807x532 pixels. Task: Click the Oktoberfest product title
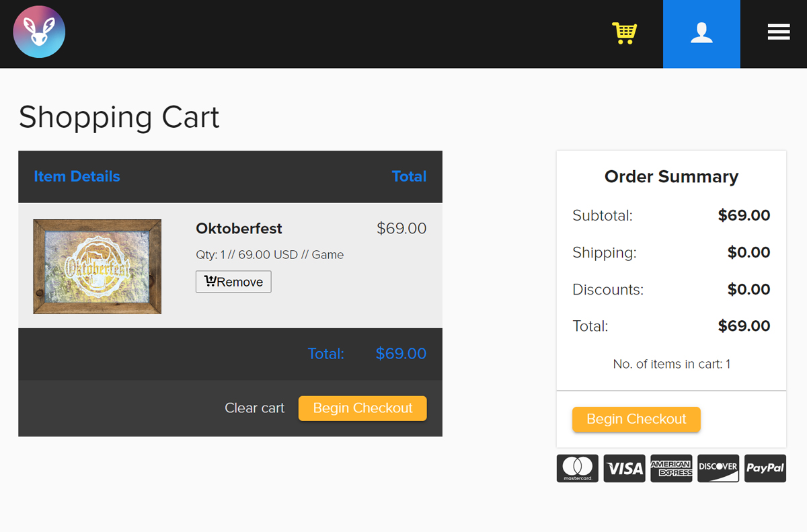239,229
